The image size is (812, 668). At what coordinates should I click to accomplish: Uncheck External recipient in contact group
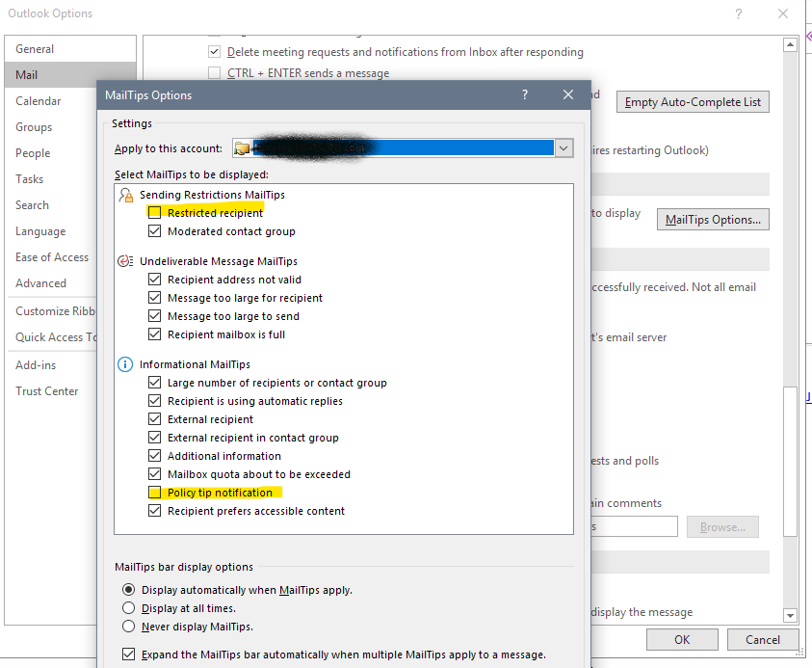coord(154,438)
